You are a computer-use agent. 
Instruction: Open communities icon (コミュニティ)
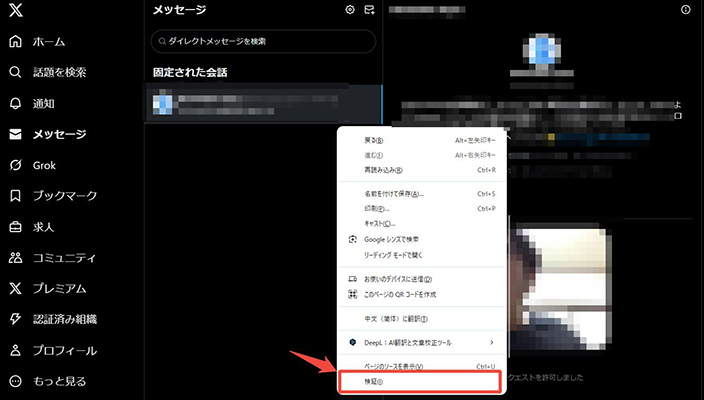click(x=15, y=258)
